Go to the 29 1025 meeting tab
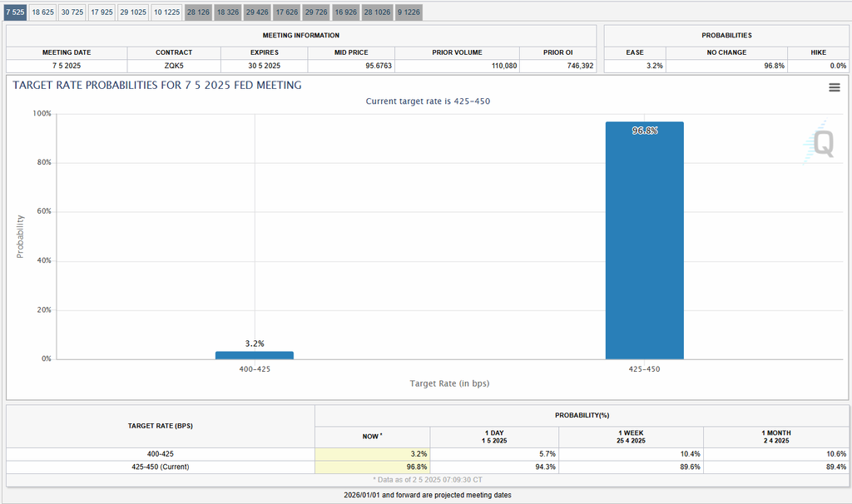852x504 pixels. [x=133, y=12]
